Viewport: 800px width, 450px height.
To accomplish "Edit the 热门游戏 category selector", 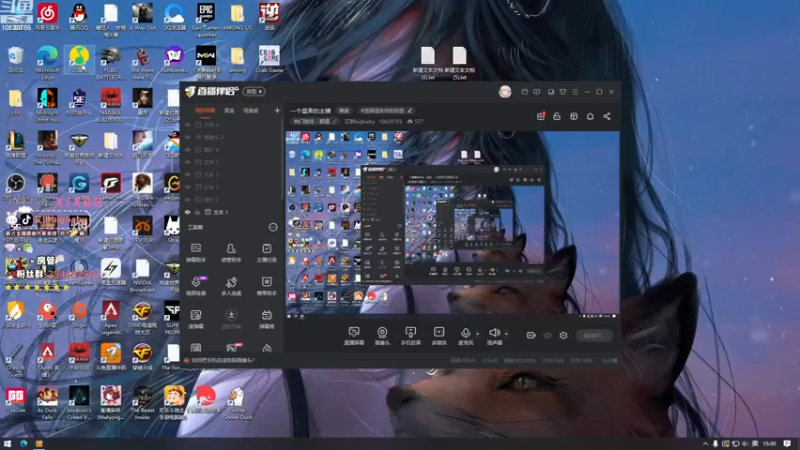I will click(x=315, y=121).
